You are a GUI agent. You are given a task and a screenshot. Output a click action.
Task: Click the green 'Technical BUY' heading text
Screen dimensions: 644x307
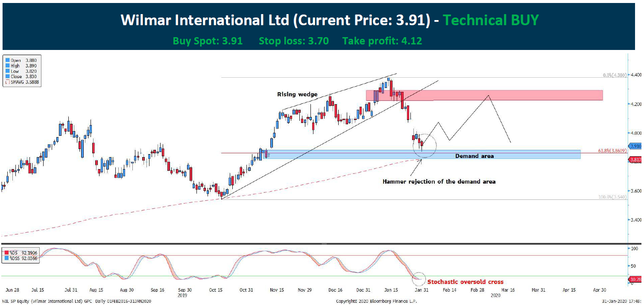491,20
